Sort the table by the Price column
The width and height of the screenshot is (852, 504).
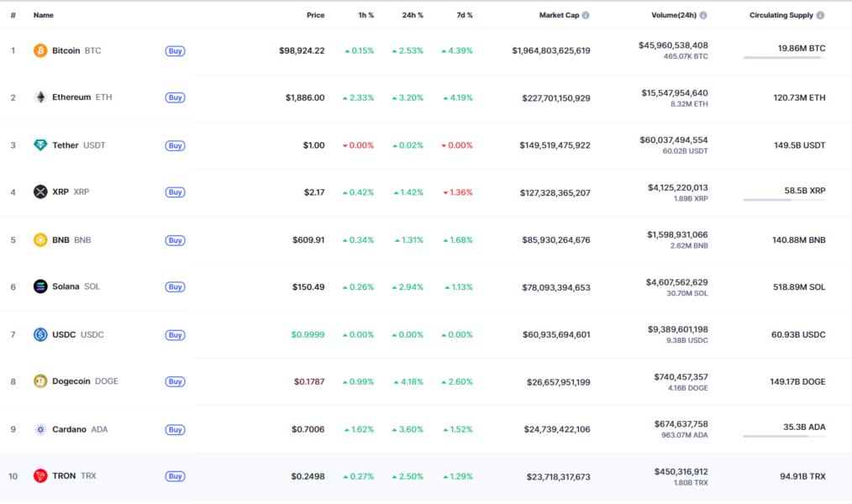[315, 15]
